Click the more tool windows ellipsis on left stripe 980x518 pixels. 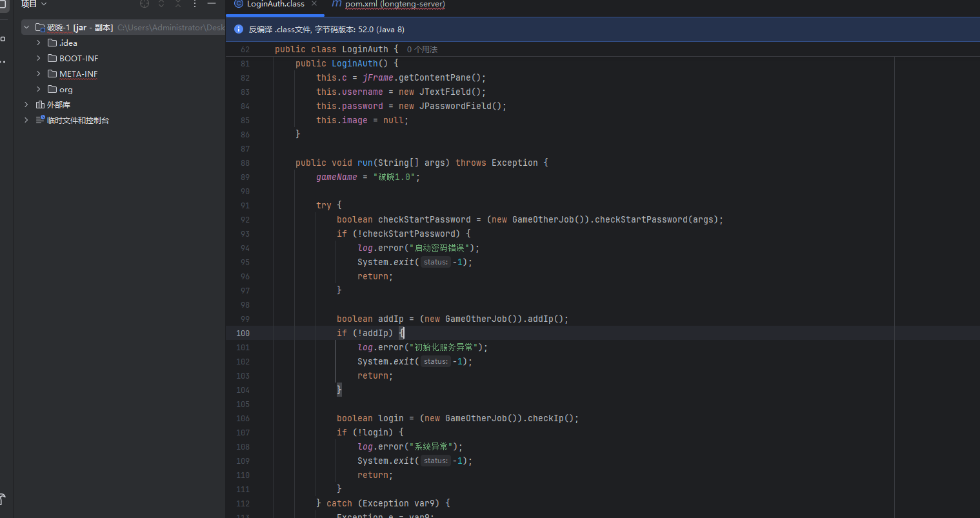pyautogui.click(x=3, y=62)
